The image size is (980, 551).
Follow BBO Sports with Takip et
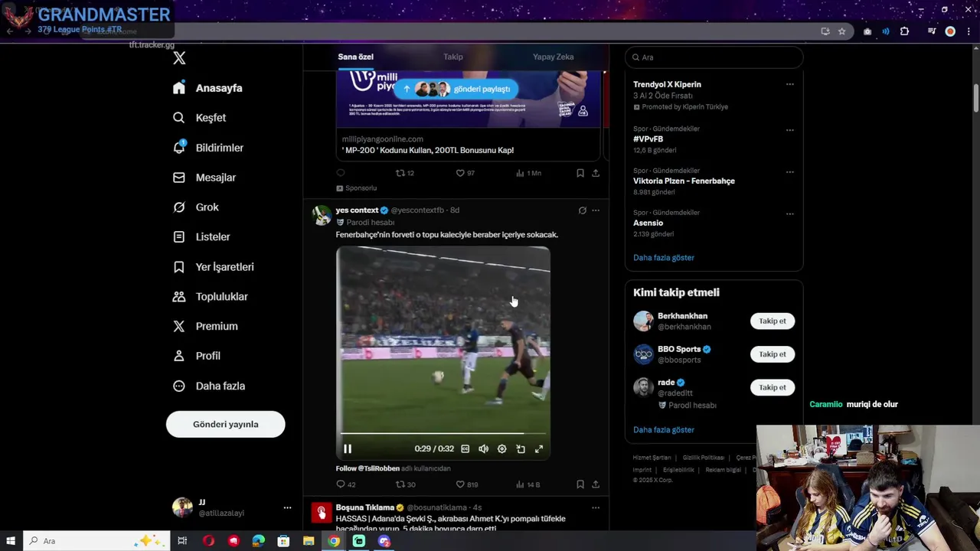pos(773,354)
